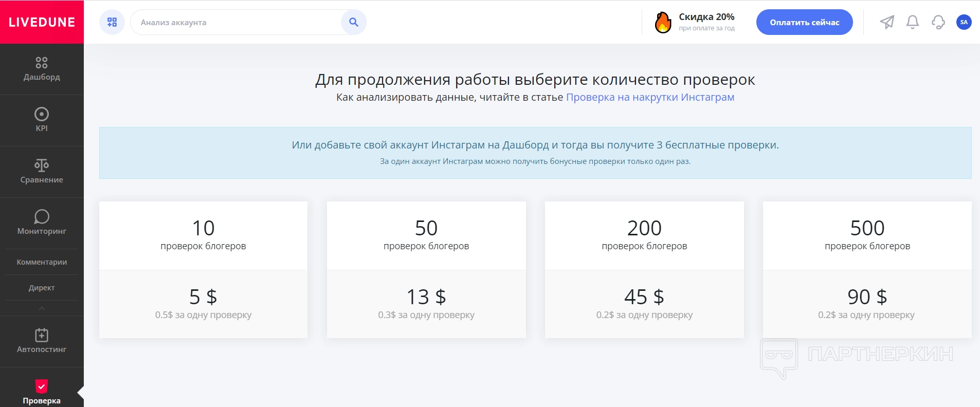Viewport: 980px width, 407px height.
Task: Go to Дашборд label in sidebar
Action: pyautogui.click(x=42, y=77)
